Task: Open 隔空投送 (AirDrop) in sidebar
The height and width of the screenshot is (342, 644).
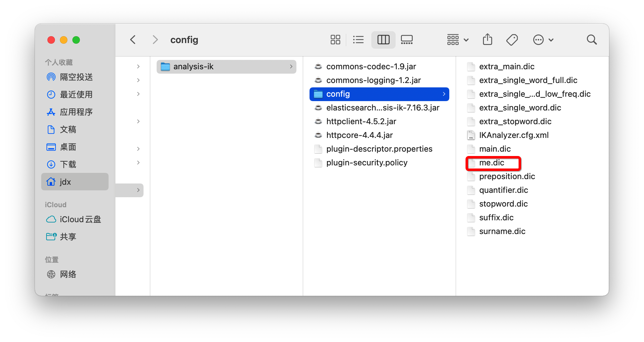Action: pos(75,77)
